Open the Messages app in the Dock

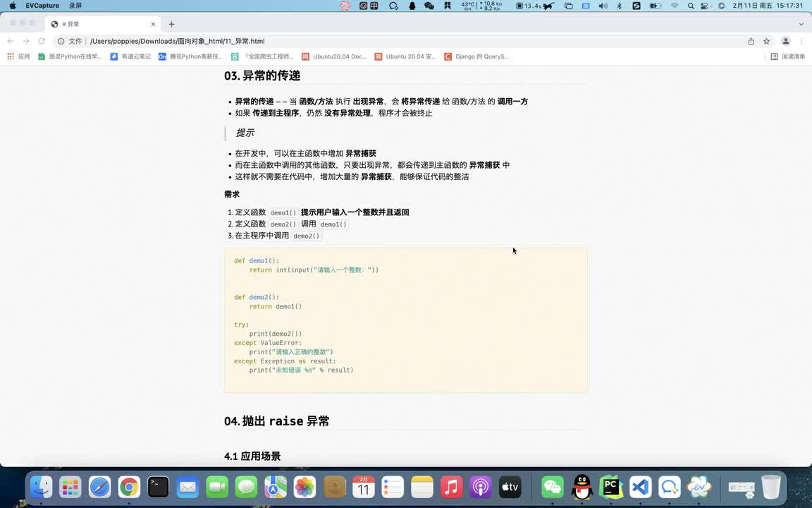[x=246, y=488]
